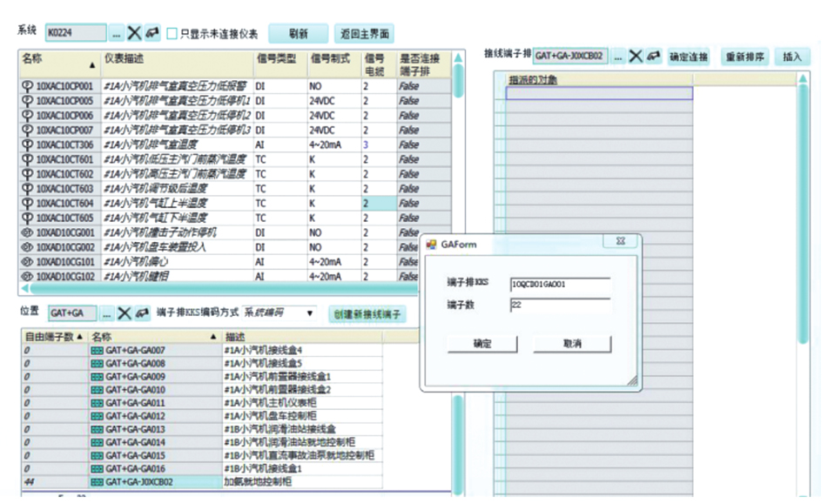This screenshot has height=504, width=828.
Task: Click the vertical scrollbar of the instrument table
Action: click(458, 81)
